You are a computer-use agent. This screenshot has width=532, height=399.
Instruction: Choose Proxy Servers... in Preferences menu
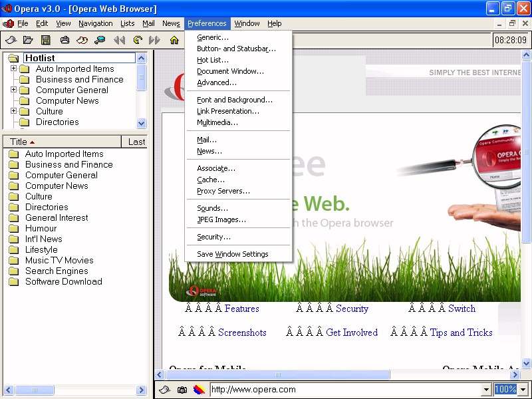pos(239,191)
